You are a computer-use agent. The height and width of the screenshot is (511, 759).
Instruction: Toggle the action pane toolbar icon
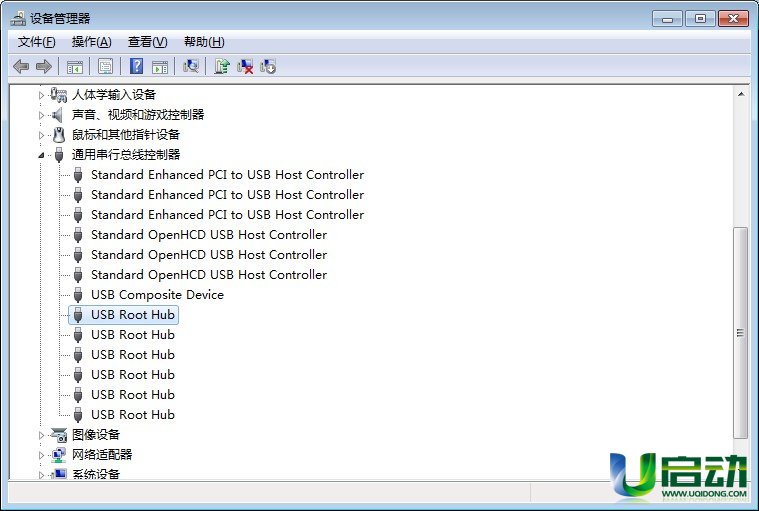[x=160, y=66]
